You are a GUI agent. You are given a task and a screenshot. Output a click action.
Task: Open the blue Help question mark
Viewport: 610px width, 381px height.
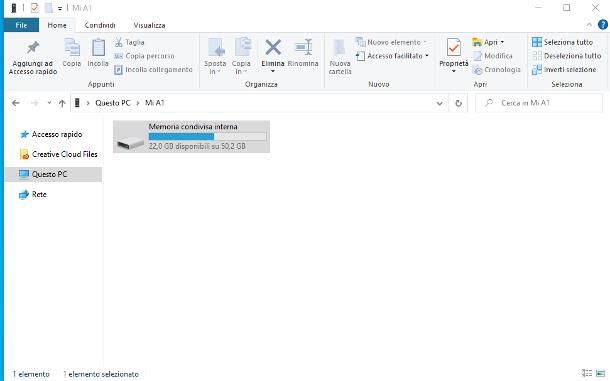coord(603,25)
